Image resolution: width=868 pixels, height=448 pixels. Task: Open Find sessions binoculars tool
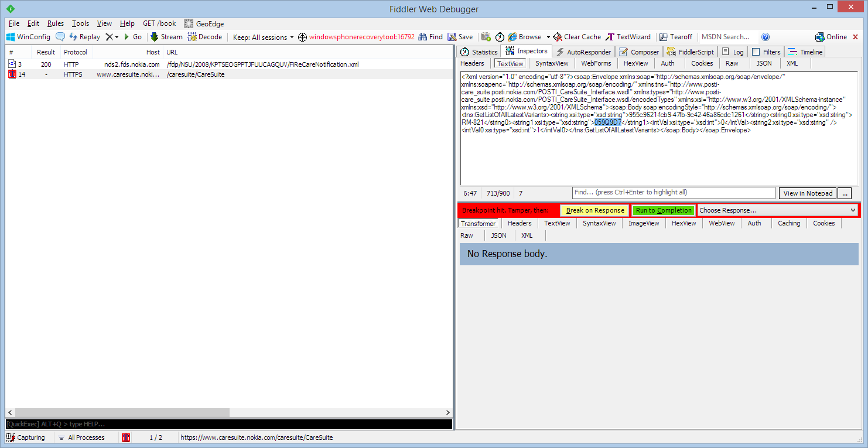[430, 37]
